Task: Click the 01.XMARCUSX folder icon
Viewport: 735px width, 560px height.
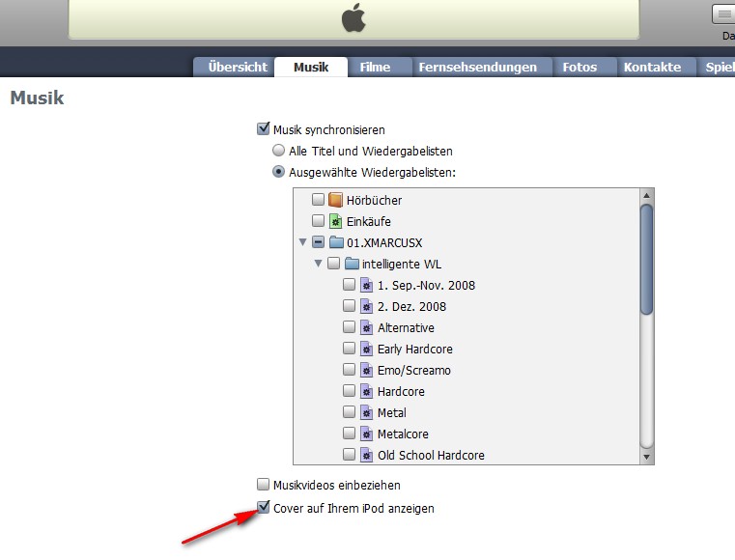Action: (336, 242)
